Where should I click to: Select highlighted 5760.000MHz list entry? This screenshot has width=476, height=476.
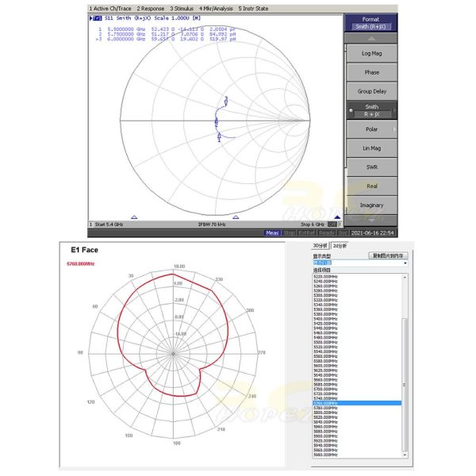pyautogui.click(x=357, y=403)
